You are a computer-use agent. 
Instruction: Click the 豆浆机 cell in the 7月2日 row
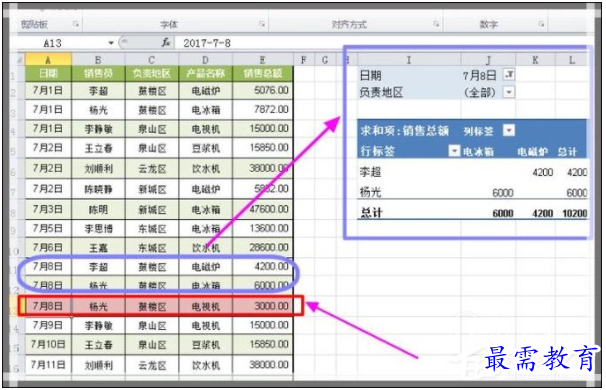(x=206, y=148)
